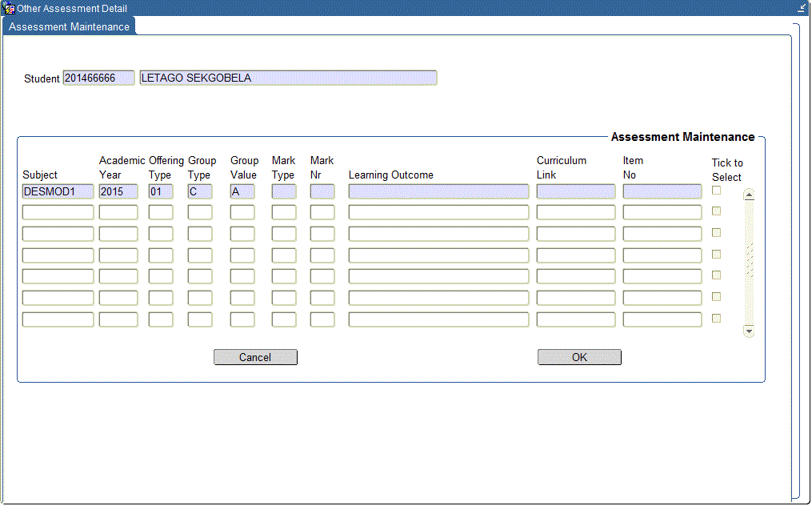Tick the select checkbox for the DESMOD1 row
812x506 pixels.
pos(716,191)
